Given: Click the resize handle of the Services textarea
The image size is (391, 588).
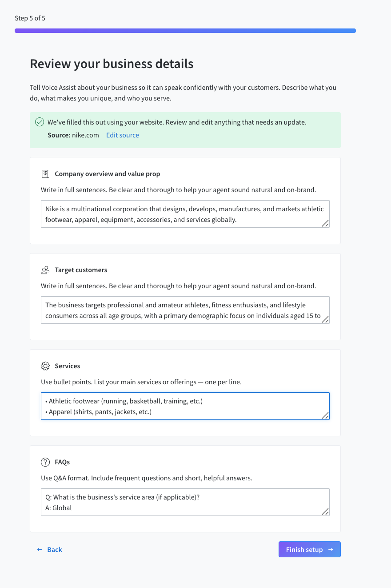Looking at the screenshot, I should [x=327, y=416].
